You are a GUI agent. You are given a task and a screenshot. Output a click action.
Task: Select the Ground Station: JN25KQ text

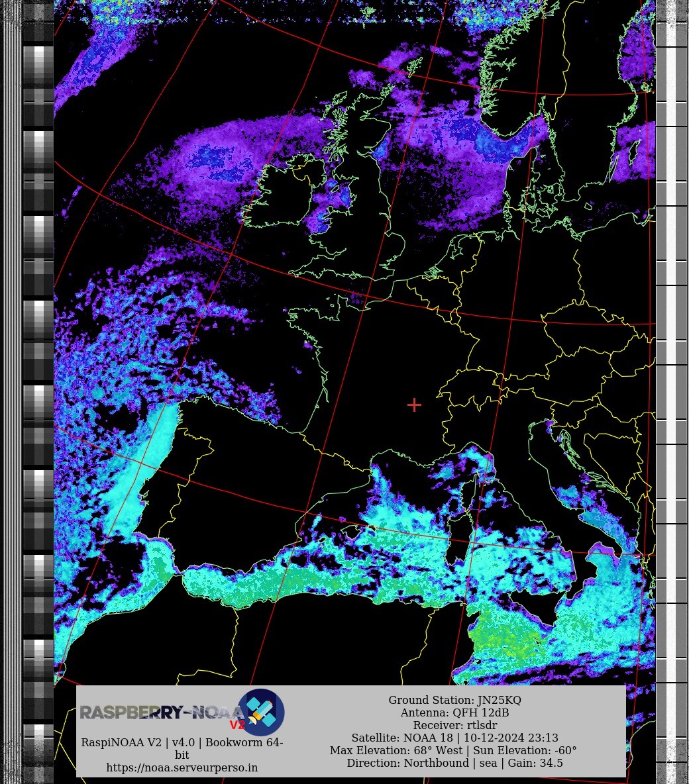(x=454, y=700)
